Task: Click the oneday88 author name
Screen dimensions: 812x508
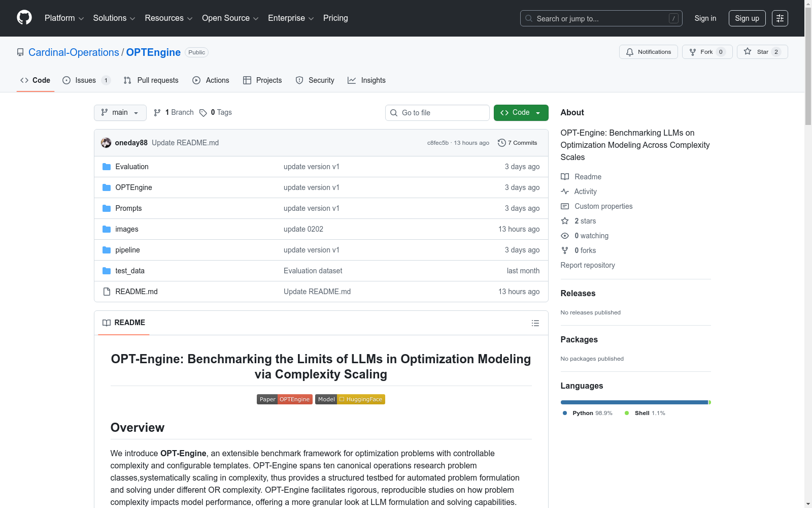Action: coord(131,143)
